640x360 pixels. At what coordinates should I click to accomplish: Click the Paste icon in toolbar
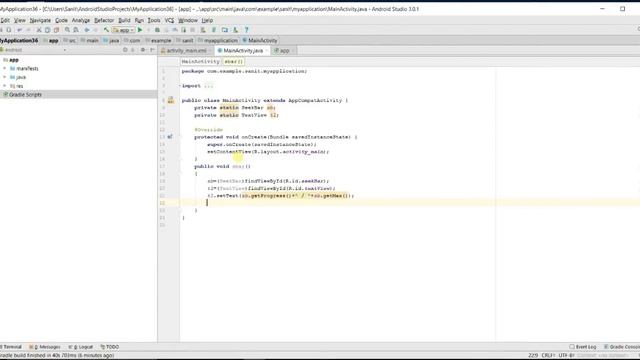tap(56, 30)
